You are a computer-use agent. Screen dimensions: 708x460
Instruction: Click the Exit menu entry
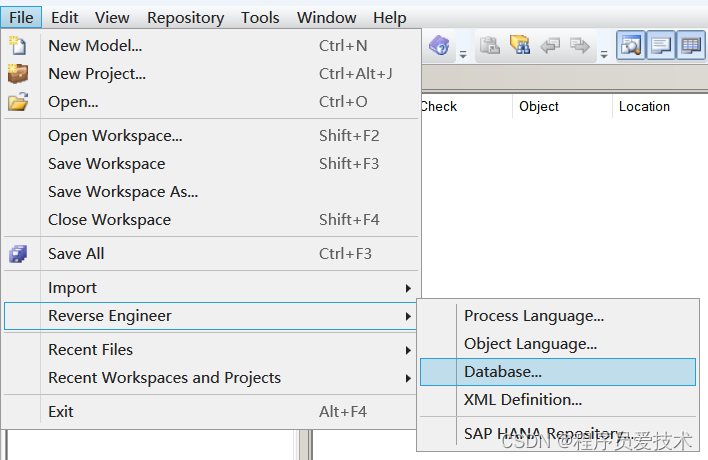click(x=61, y=411)
